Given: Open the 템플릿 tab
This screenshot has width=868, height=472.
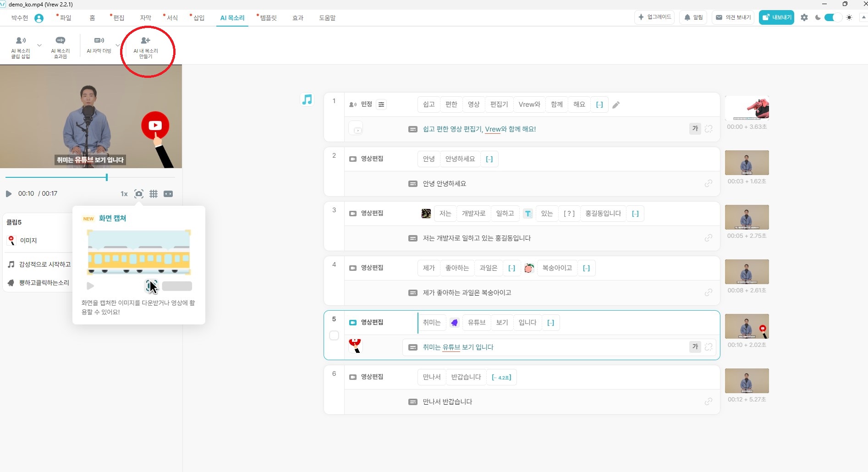Looking at the screenshot, I should click(268, 18).
